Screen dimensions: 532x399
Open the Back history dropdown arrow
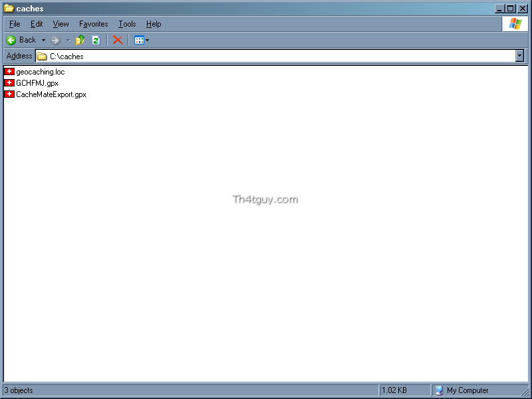tap(43, 41)
